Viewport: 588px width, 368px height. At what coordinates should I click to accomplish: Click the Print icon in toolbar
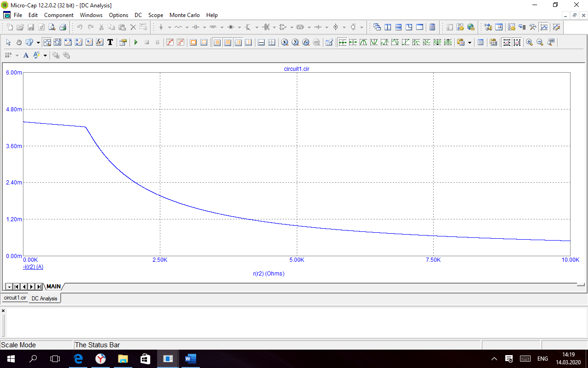pyautogui.click(x=62, y=27)
